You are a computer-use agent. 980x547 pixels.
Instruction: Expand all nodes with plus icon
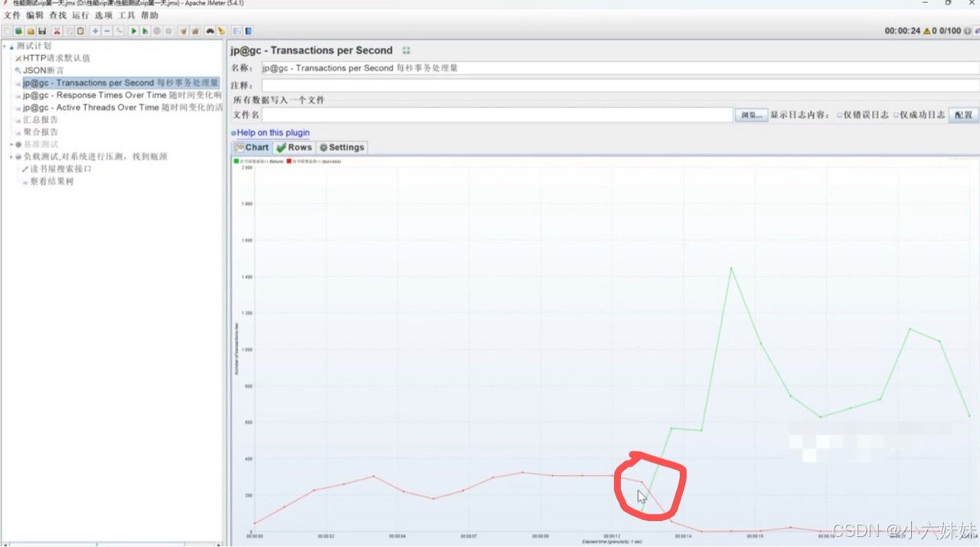coord(95,31)
